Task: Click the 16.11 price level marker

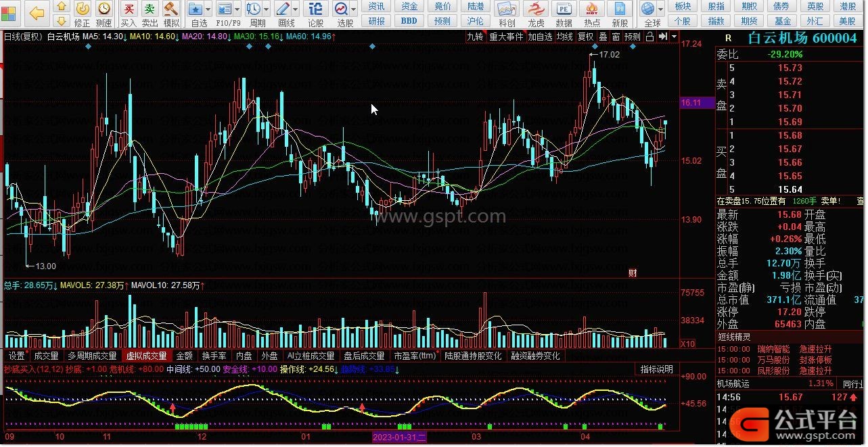Action: (x=697, y=103)
